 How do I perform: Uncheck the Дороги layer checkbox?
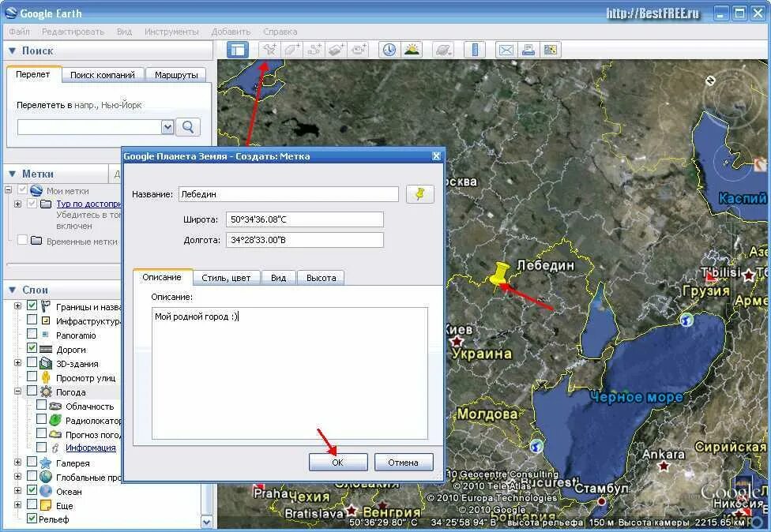tap(32, 348)
